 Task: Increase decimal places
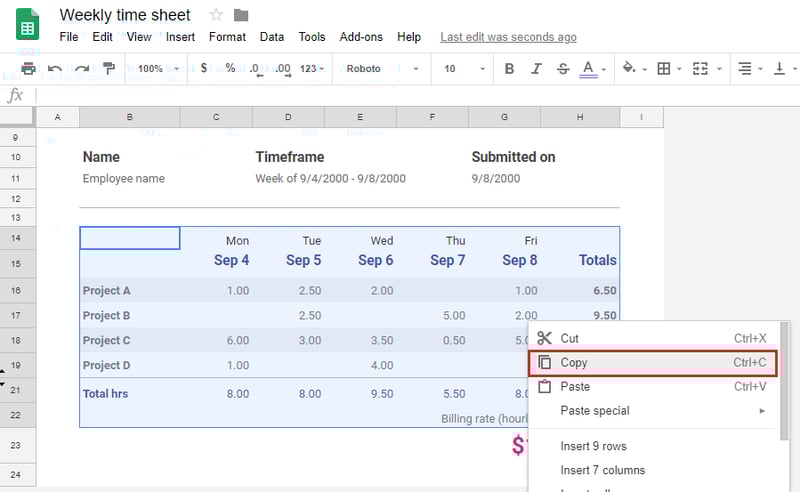point(283,69)
